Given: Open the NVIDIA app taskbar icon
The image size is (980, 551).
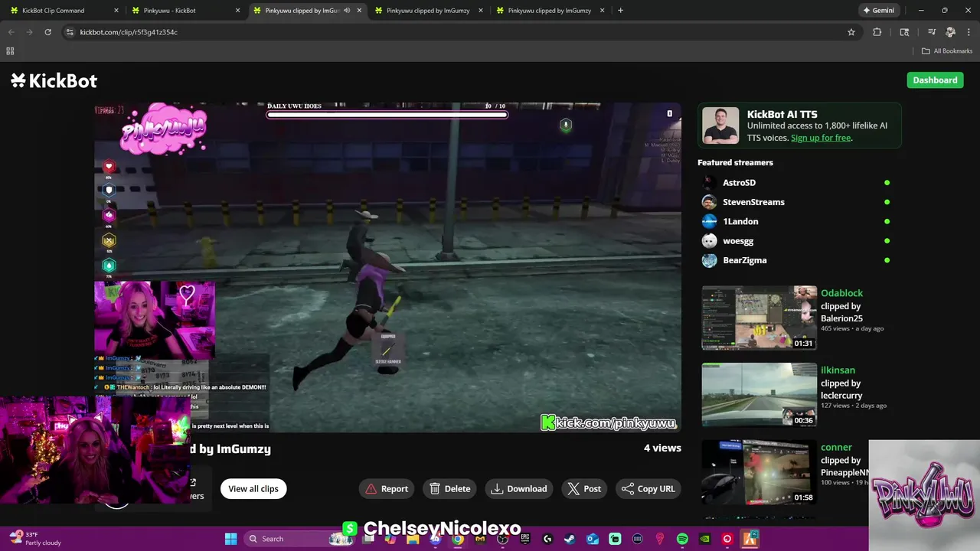Looking at the screenshot, I should pyautogui.click(x=704, y=539).
